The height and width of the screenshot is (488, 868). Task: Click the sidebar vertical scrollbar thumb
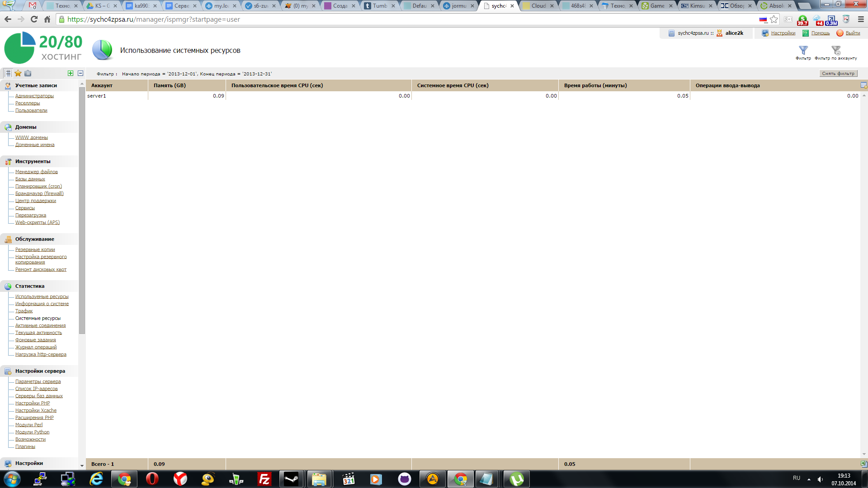point(82,210)
